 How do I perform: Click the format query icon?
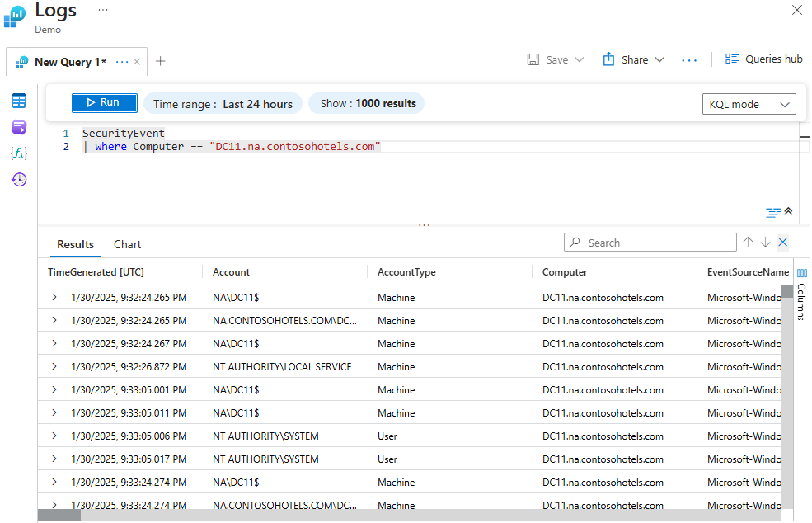[772, 212]
